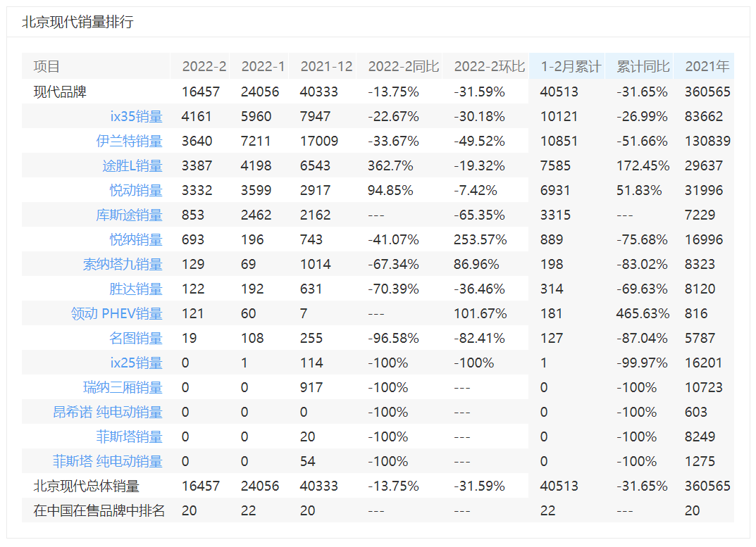
Task: Open the 菲斯塔 纯电动销量 link
Action: pos(108,461)
